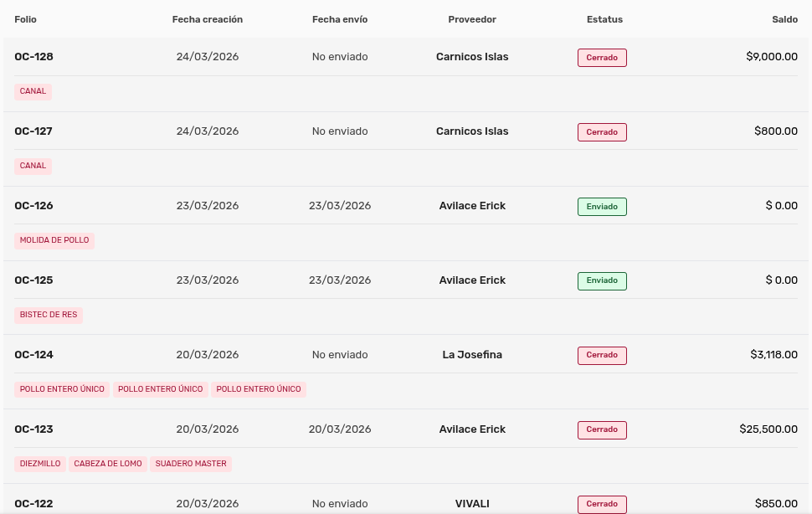
Task: Click the $25,500.00 balance amount
Action: pos(768,429)
